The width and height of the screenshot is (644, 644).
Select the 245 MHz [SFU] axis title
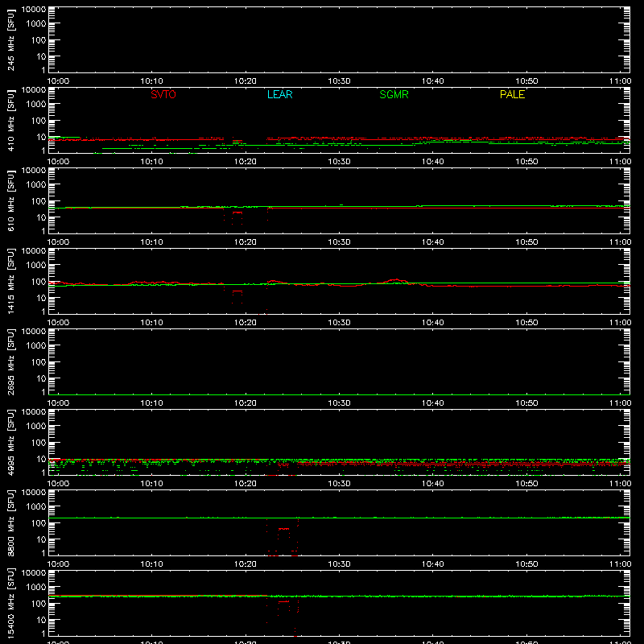pyautogui.click(x=11, y=39)
